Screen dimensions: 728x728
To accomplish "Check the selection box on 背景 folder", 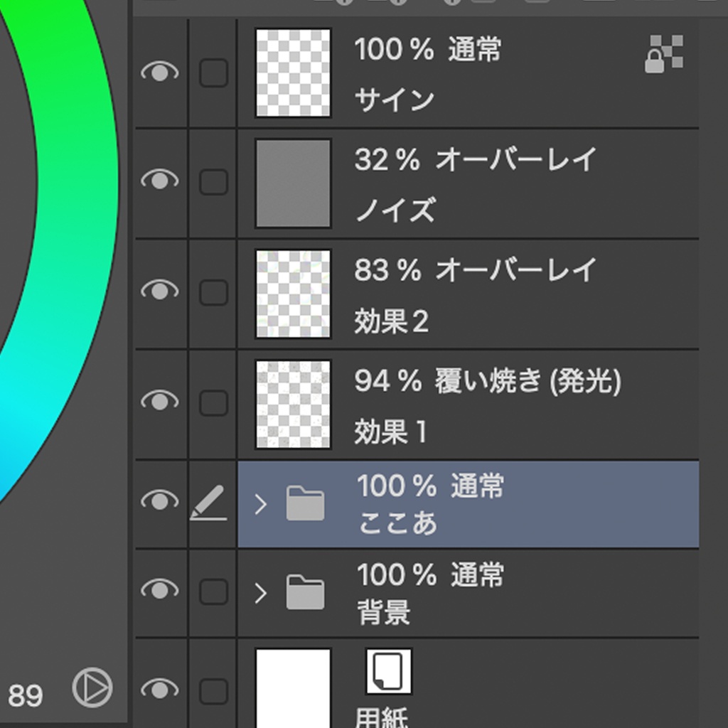I will click(213, 591).
